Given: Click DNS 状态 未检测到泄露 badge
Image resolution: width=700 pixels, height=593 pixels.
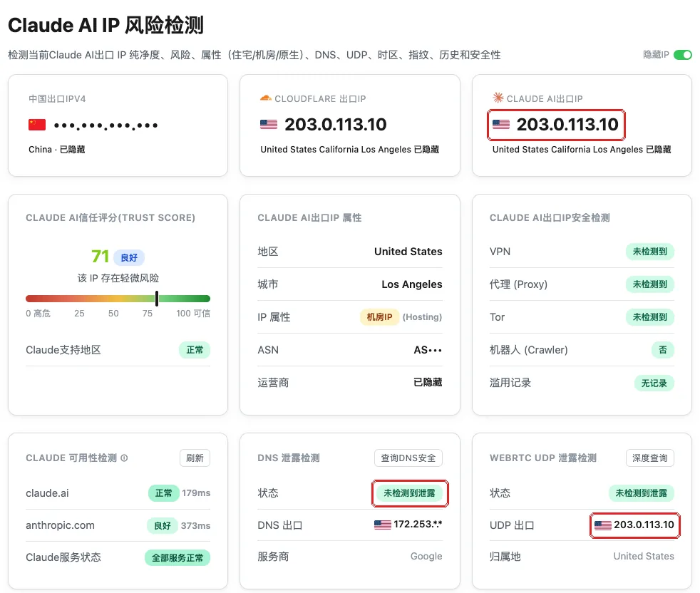Looking at the screenshot, I should [x=409, y=493].
